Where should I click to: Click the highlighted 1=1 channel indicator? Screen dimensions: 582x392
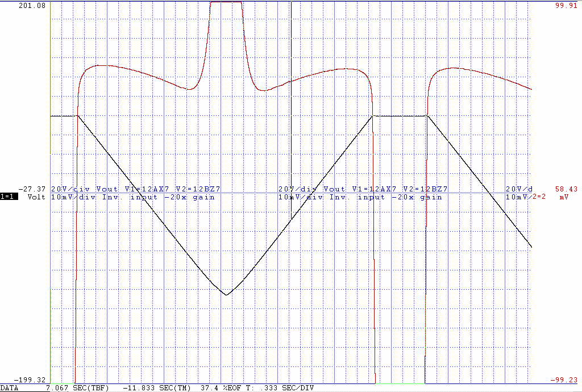pyautogui.click(x=9, y=197)
